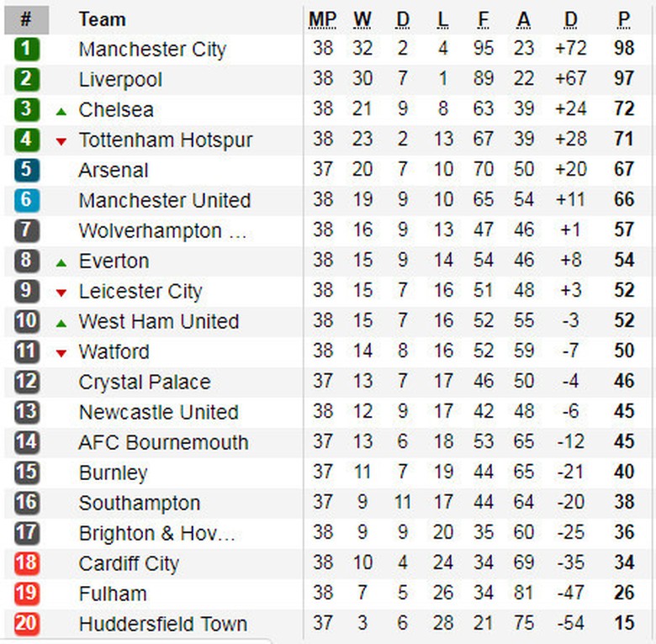The height and width of the screenshot is (644, 656).
Task: Sort by the P points column header
Action: (x=623, y=19)
